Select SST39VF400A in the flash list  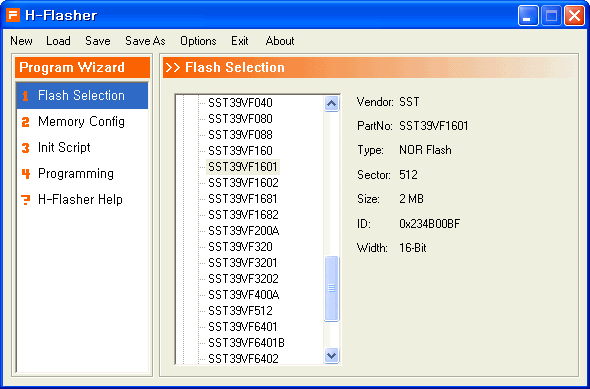tap(243, 295)
